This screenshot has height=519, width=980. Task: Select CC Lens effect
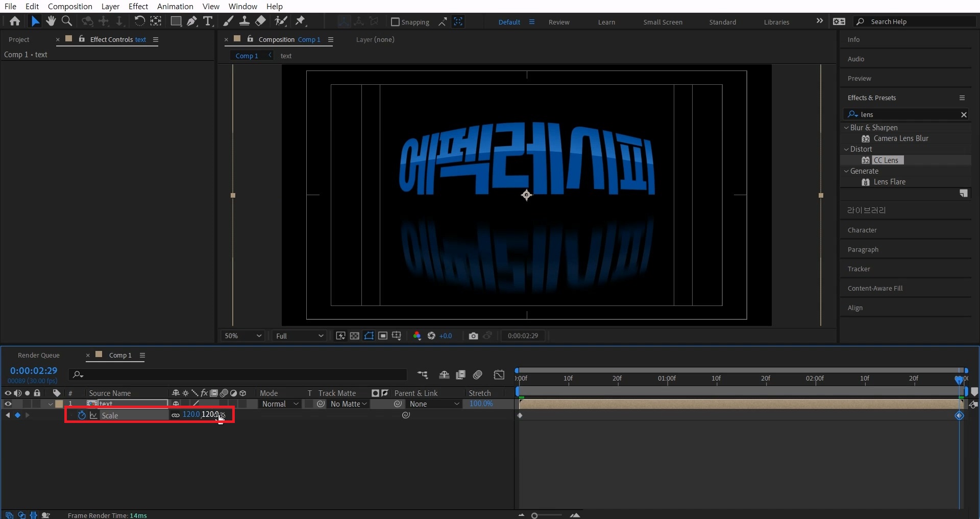pos(886,160)
